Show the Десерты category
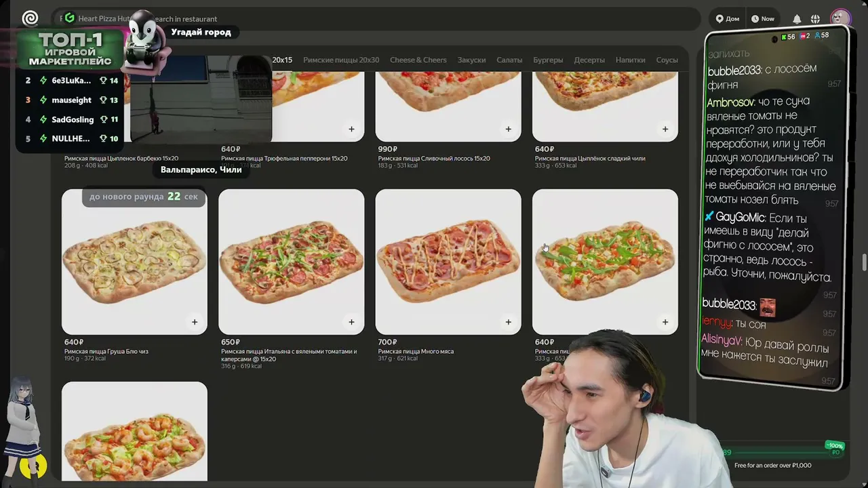 (589, 60)
